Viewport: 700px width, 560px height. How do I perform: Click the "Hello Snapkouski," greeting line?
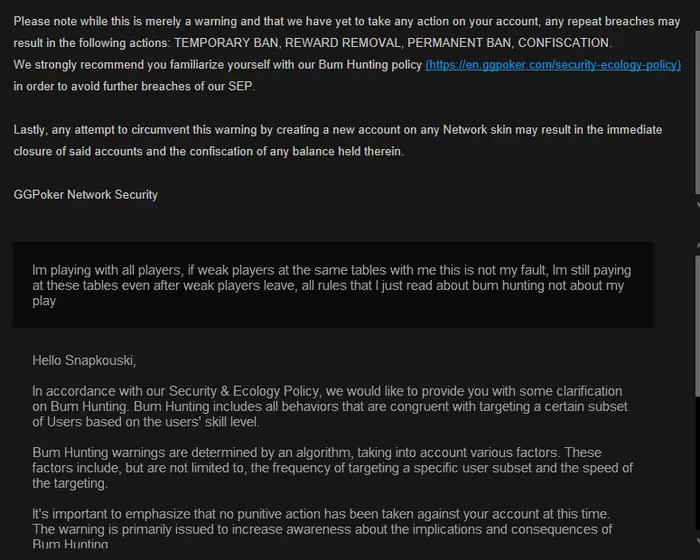[x=84, y=360]
